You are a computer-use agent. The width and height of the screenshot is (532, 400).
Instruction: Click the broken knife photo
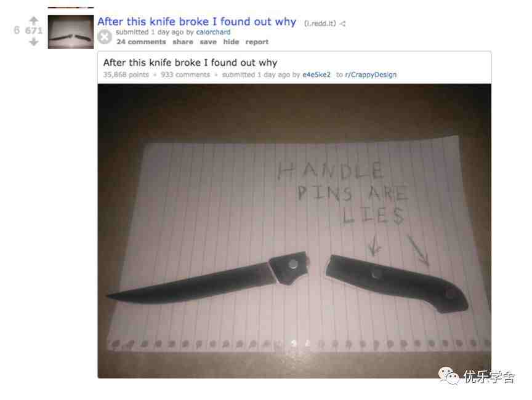tap(294, 231)
